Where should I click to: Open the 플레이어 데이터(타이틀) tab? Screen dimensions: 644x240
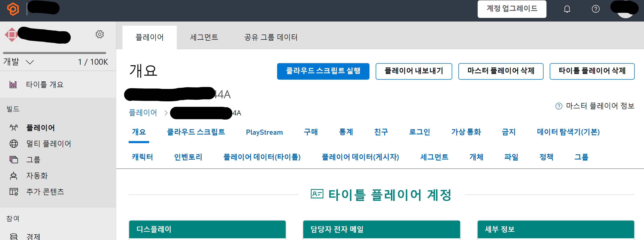262,157
